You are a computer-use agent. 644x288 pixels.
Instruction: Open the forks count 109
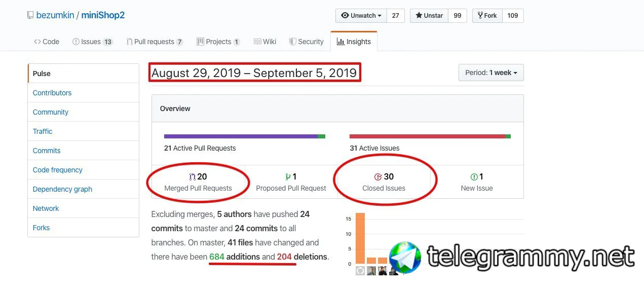513,16
